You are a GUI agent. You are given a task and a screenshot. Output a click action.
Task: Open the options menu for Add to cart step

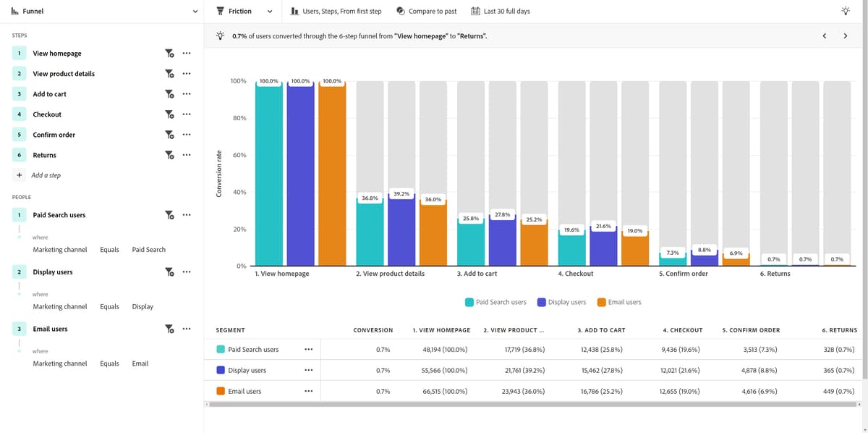(187, 93)
